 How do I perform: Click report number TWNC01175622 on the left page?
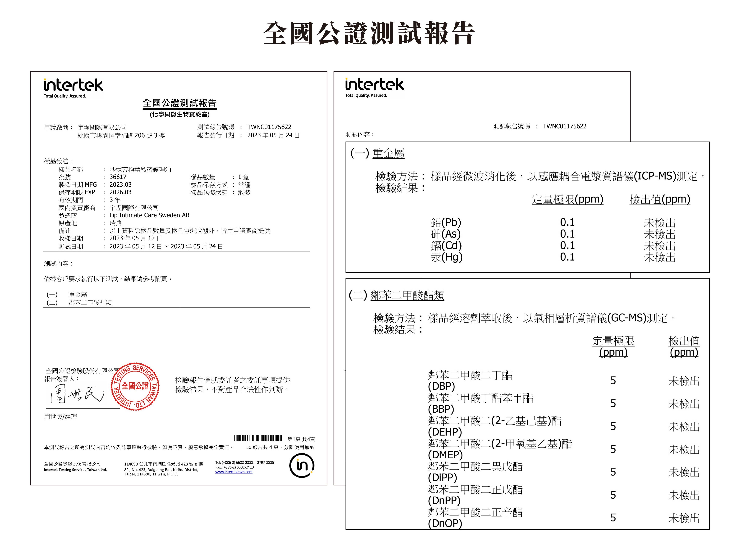click(x=269, y=127)
